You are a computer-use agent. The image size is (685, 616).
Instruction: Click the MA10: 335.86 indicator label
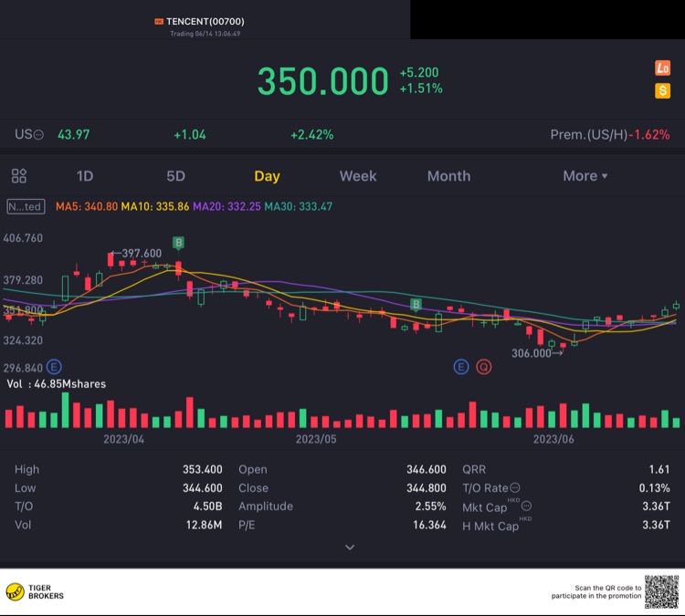click(154, 206)
